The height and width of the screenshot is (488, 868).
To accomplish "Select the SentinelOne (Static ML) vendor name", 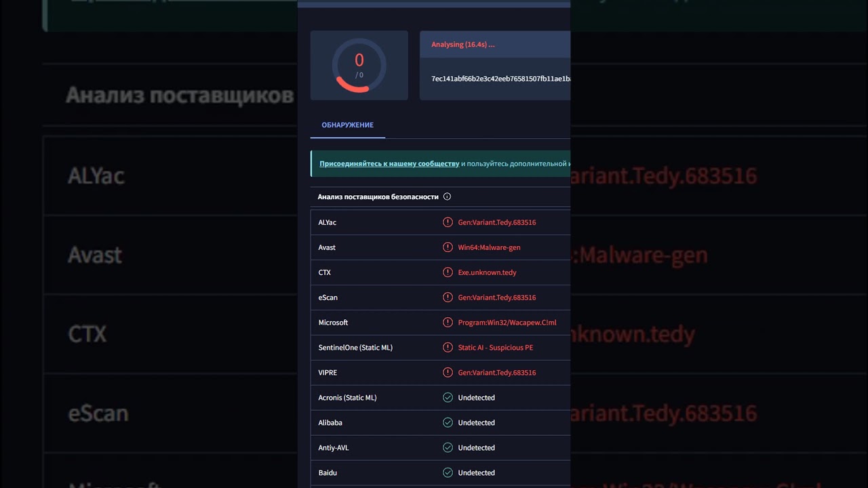I will 355,348.
